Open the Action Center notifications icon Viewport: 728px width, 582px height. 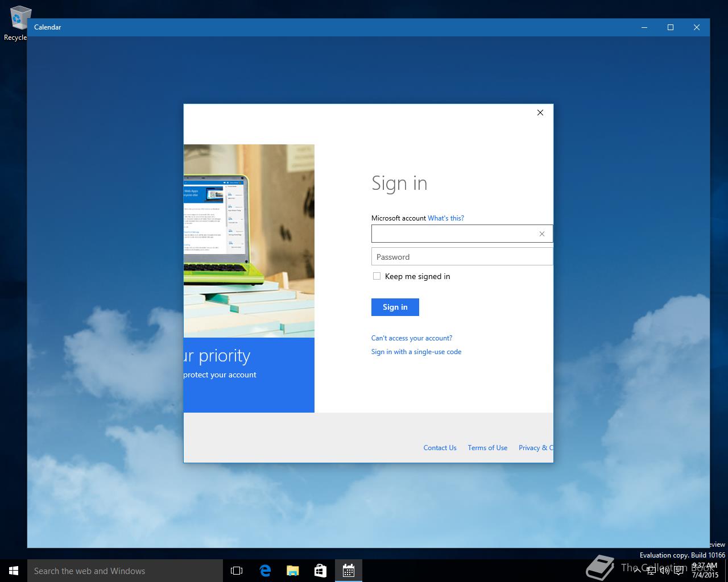pos(679,571)
